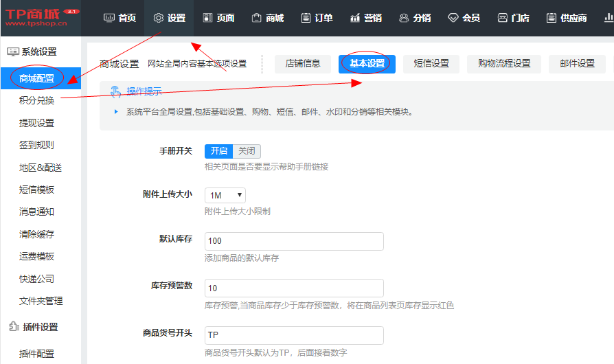
Task: Set 手册开关 to 开启
Action: pyautogui.click(x=218, y=151)
